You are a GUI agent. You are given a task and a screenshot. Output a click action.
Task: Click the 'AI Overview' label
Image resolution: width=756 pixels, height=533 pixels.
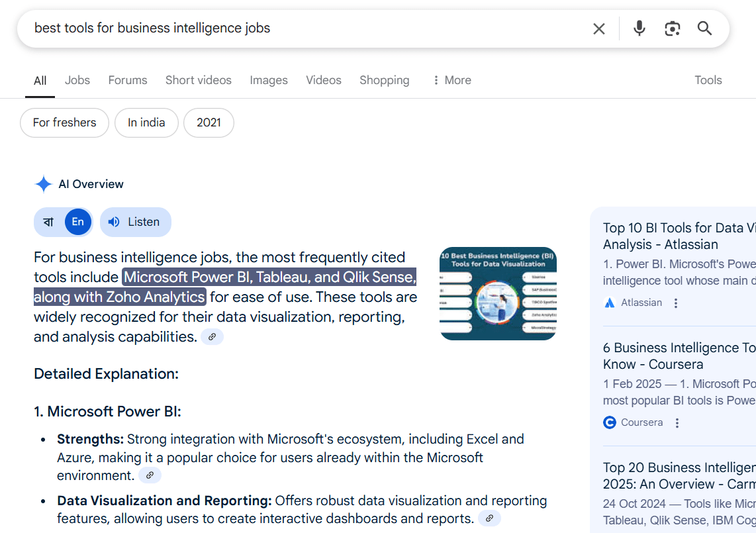pos(91,184)
